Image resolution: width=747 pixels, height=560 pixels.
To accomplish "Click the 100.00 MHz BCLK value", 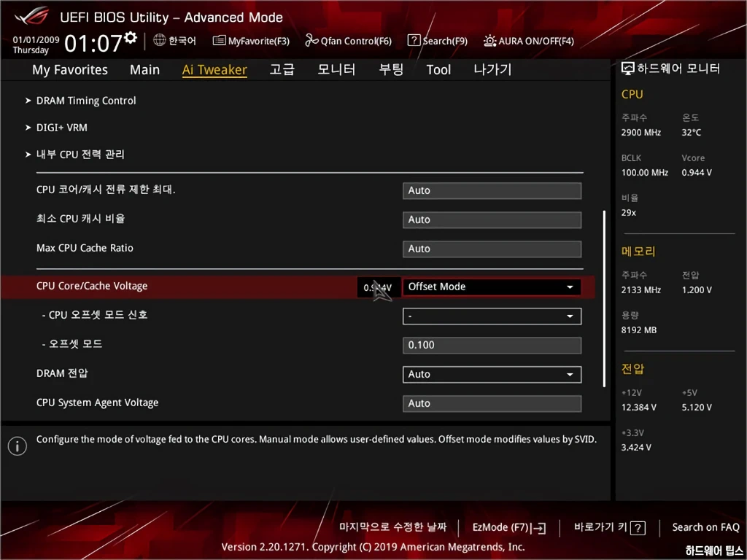I will click(645, 172).
